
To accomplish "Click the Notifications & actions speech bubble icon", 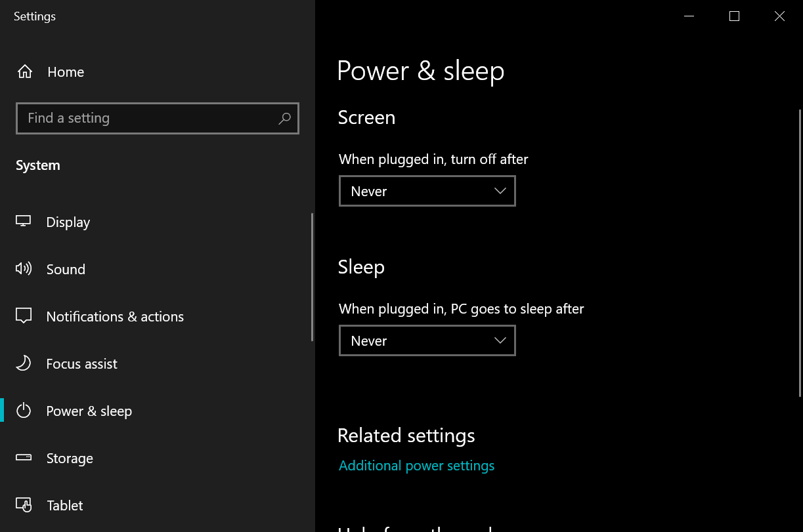I will point(24,316).
